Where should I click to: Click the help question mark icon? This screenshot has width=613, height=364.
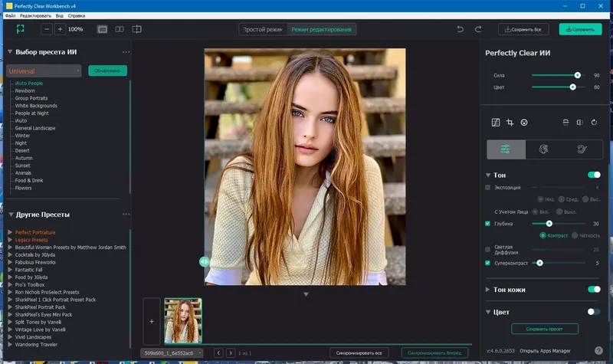tap(597, 350)
